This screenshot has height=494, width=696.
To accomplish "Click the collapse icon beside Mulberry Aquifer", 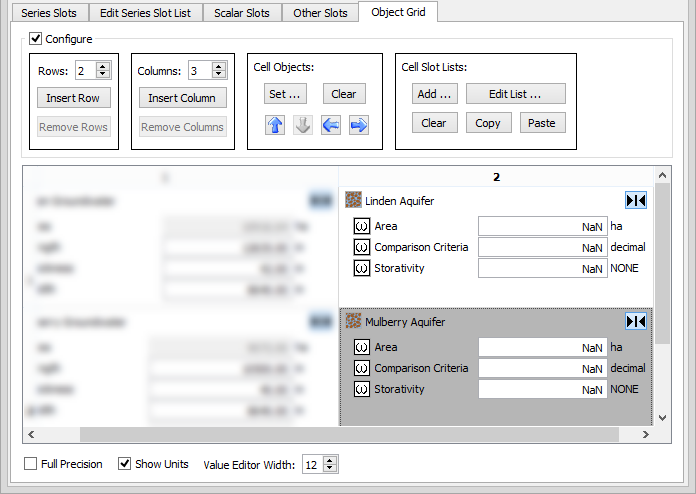I will [635, 322].
